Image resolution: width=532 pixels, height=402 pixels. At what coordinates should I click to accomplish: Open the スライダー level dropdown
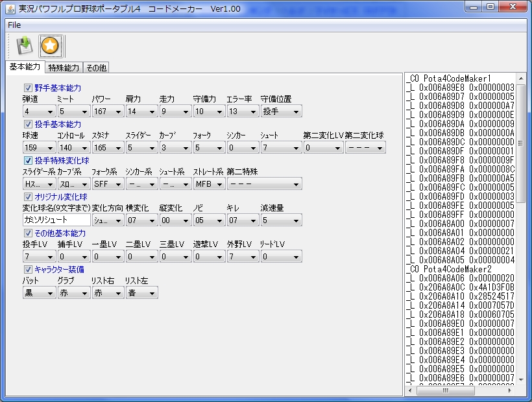click(141, 147)
